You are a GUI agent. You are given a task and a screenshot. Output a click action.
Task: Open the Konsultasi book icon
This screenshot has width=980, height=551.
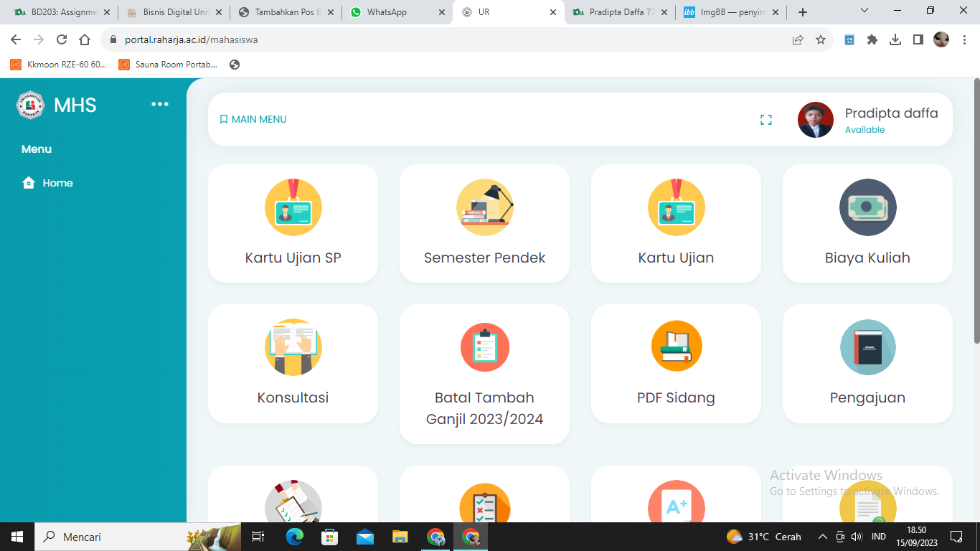coord(293,347)
